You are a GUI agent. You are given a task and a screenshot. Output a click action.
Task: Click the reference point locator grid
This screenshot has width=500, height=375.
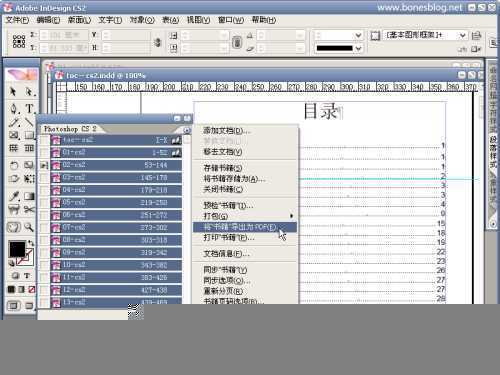pos(19,41)
